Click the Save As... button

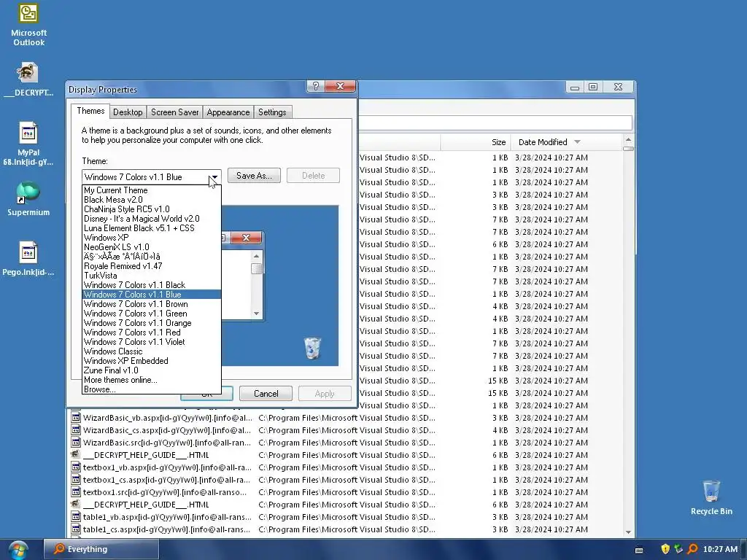tap(254, 176)
